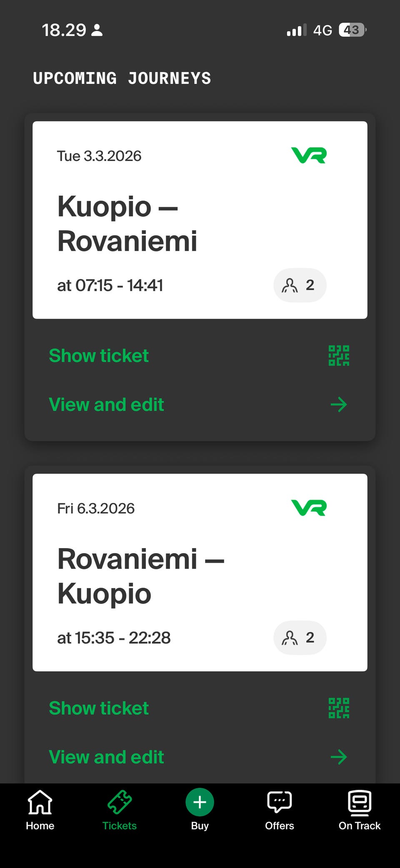Image resolution: width=400 pixels, height=868 pixels.
Task: Open View and edit for Rovaniemi–Kuopio
Action: 106,757
